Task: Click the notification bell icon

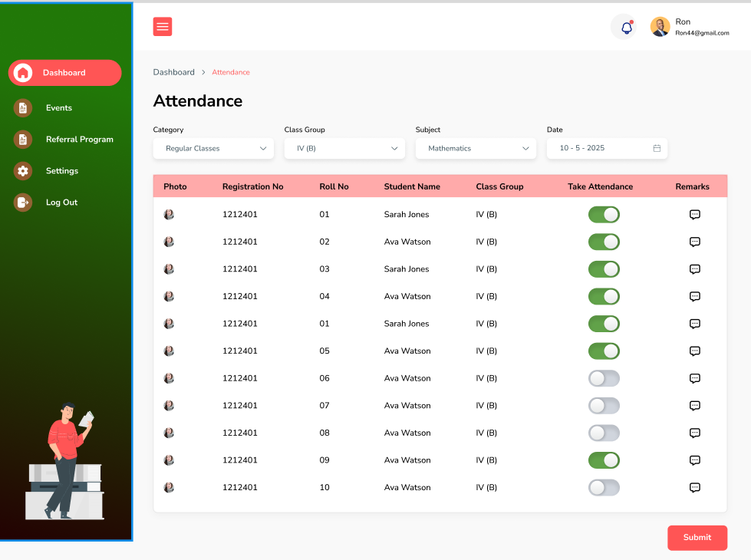Action: 624,26
